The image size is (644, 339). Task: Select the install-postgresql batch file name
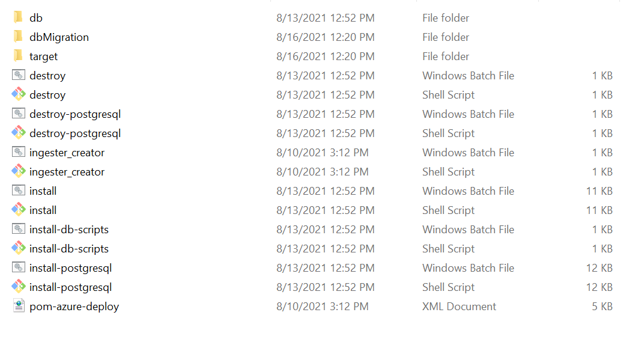point(70,268)
